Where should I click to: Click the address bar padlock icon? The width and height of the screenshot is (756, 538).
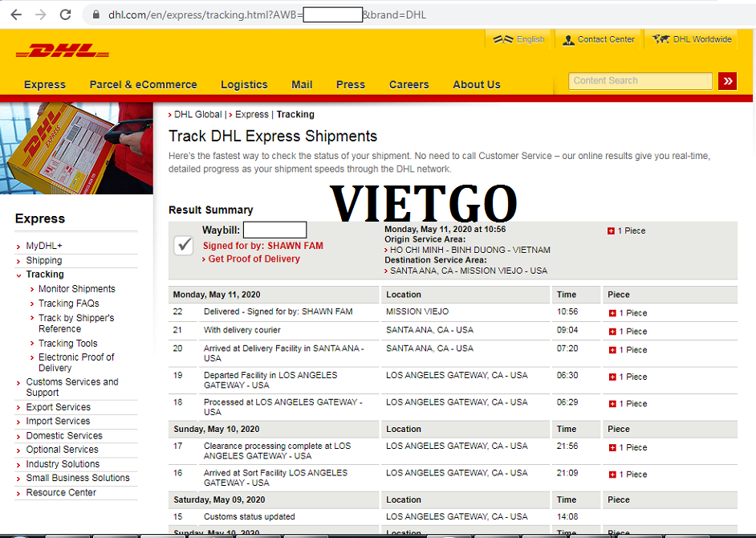point(96,15)
